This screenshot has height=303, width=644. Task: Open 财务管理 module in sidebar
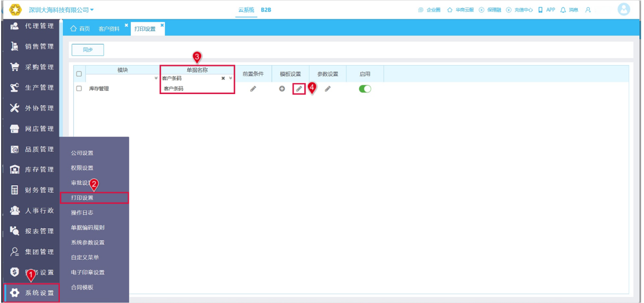pos(31,190)
